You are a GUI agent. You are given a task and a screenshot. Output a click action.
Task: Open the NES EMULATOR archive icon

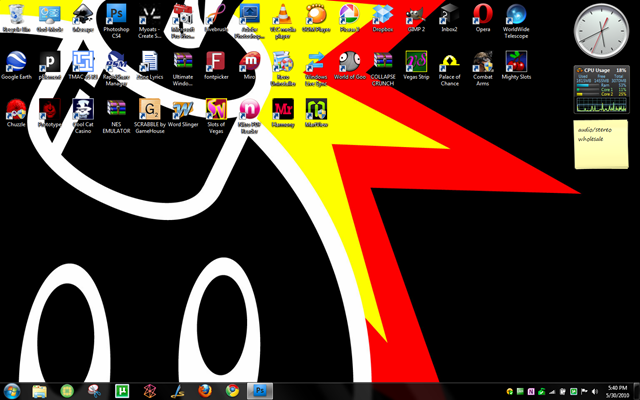[116, 116]
